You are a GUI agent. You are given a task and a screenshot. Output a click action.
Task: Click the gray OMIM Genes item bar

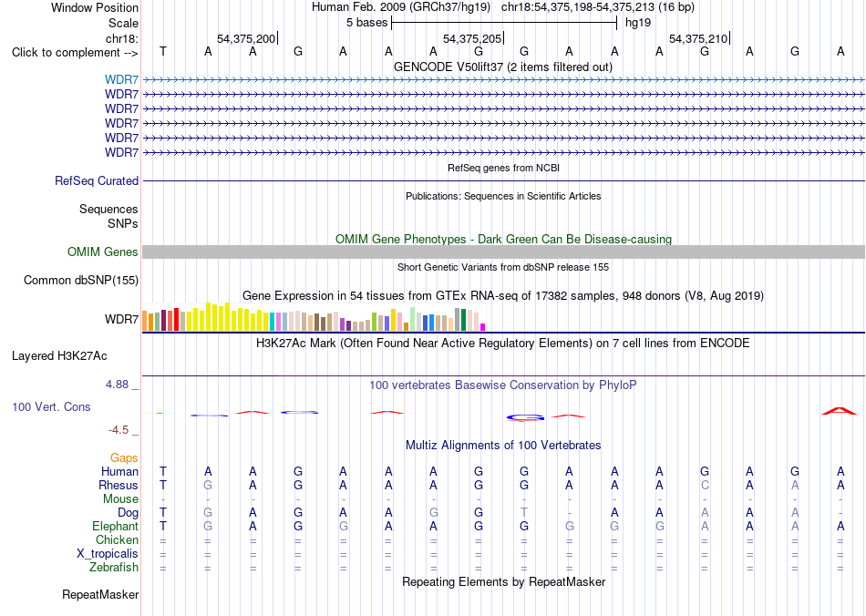pos(503,252)
